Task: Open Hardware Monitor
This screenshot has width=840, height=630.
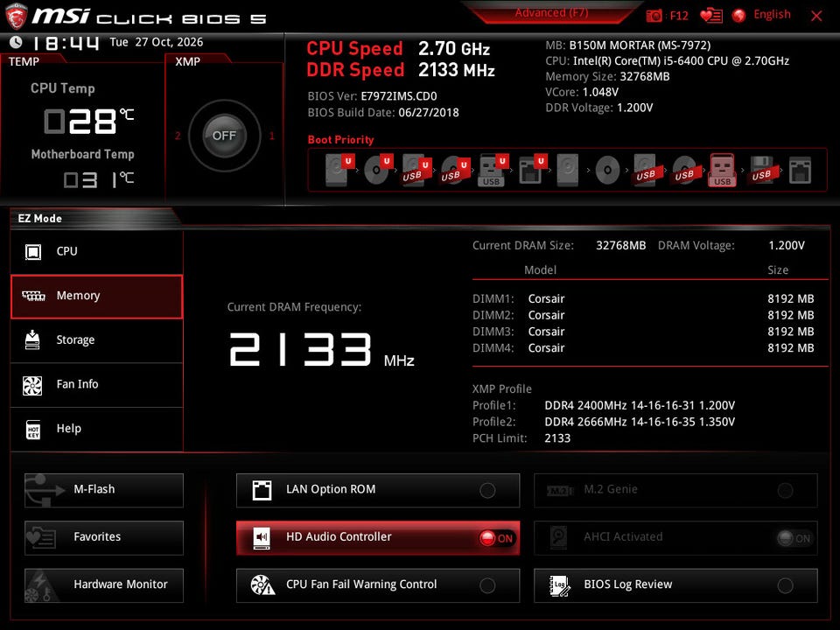Action: click(104, 585)
